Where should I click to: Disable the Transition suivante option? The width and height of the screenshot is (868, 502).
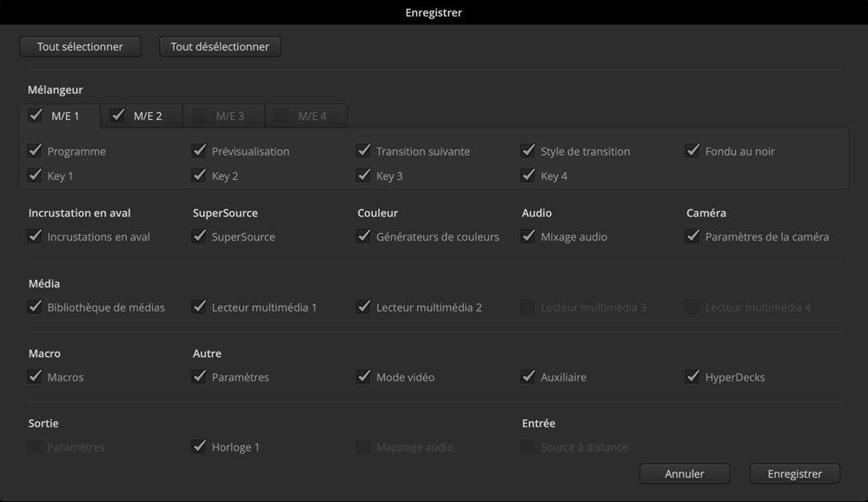coord(364,151)
